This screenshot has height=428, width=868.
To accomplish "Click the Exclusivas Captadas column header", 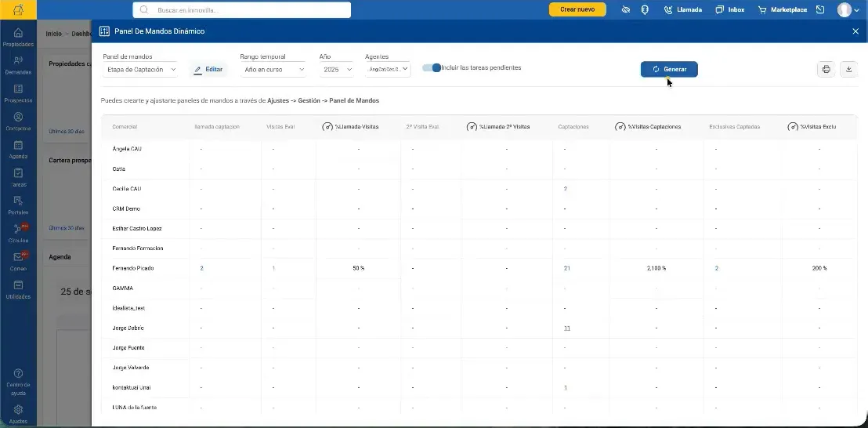I will 735,127.
